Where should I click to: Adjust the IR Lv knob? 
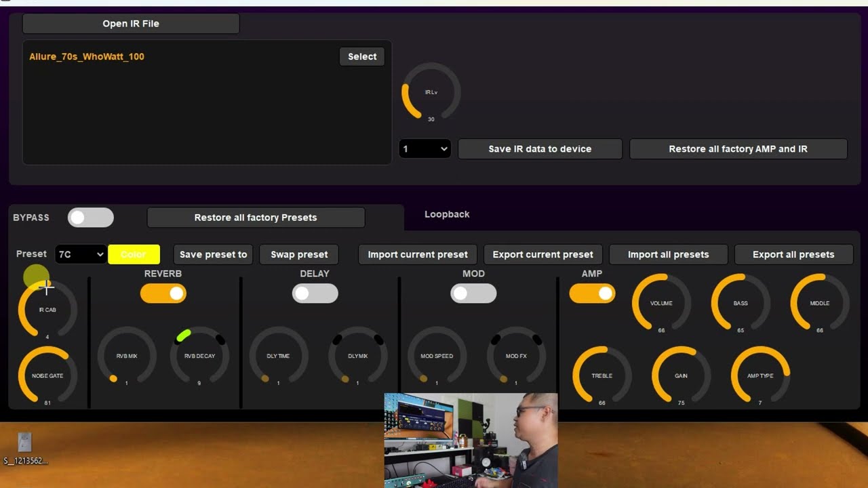[x=431, y=92]
